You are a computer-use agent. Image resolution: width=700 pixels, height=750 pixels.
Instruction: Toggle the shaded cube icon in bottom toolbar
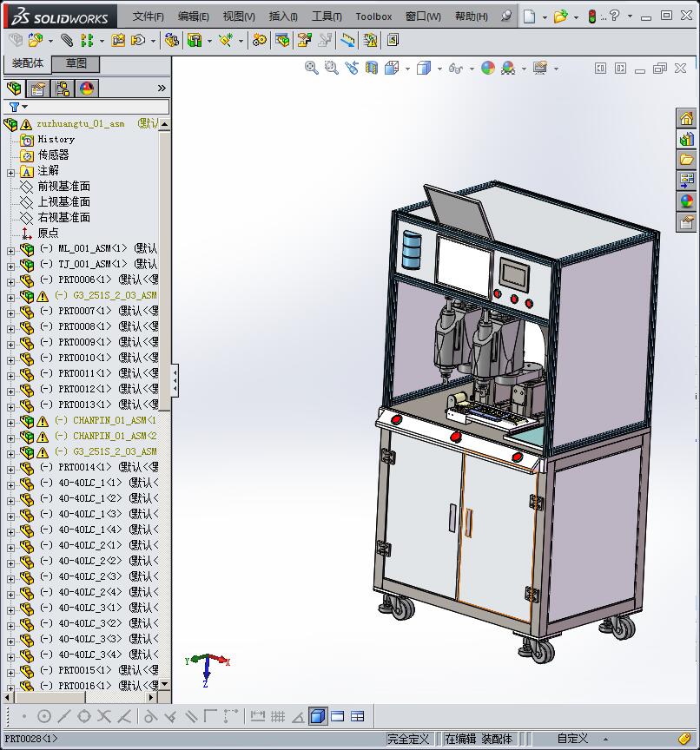(x=318, y=716)
